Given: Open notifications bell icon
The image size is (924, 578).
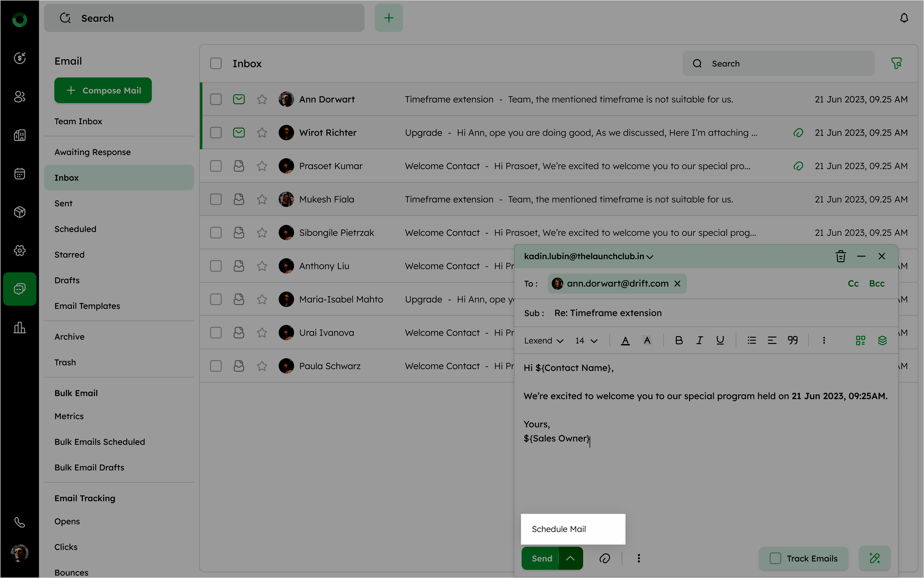Looking at the screenshot, I should (904, 18).
